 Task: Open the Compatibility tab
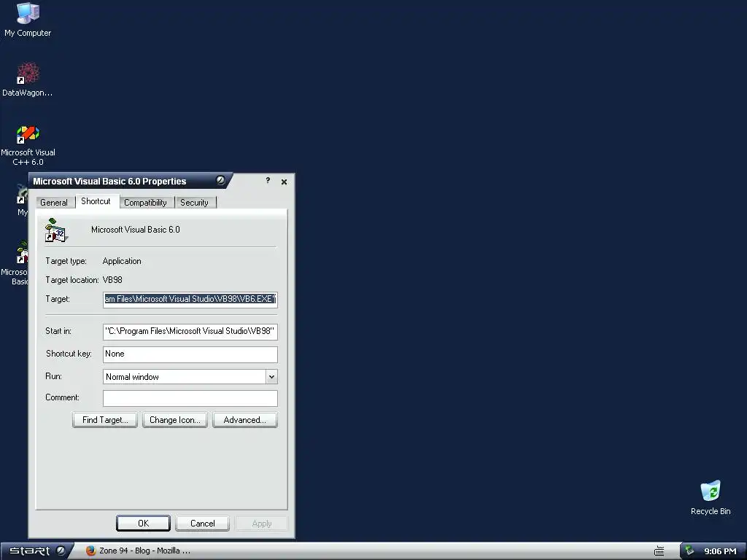pyautogui.click(x=145, y=203)
